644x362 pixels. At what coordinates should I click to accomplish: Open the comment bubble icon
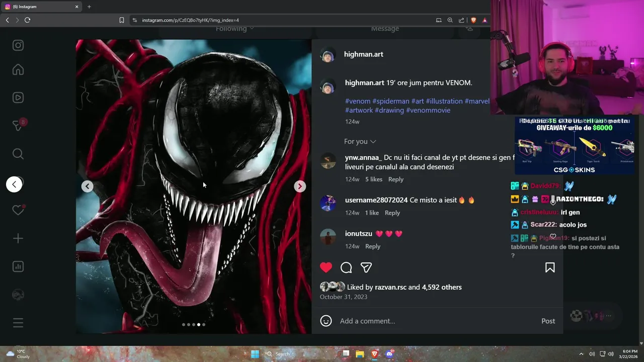click(x=346, y=267)
